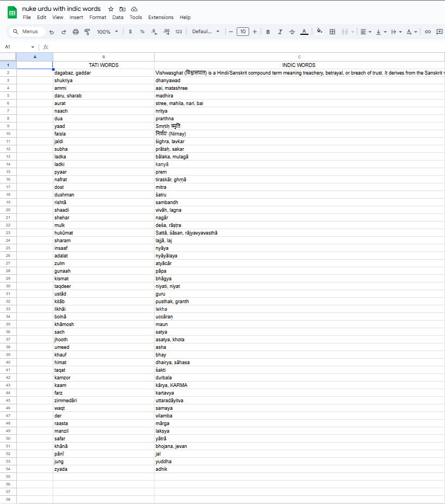The image size is (445, 504).
Task: Open the View menu
Action: click(x=58, y=17)
